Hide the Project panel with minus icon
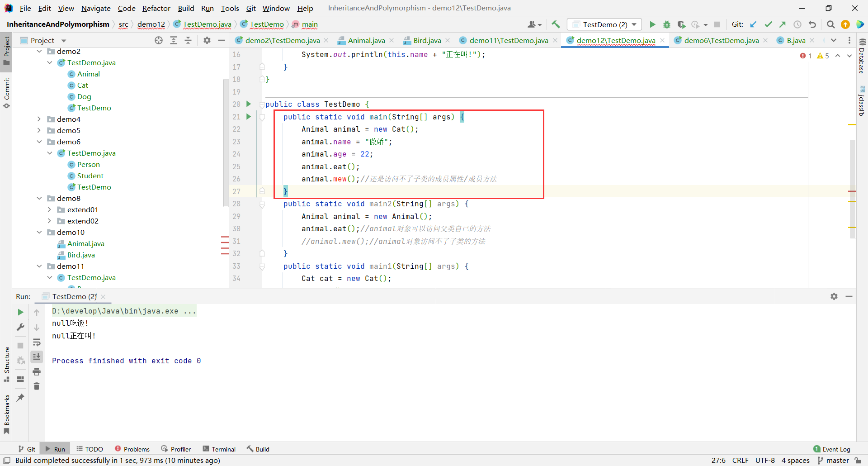This screenshot has width=868, height=466. click(222, 40)
